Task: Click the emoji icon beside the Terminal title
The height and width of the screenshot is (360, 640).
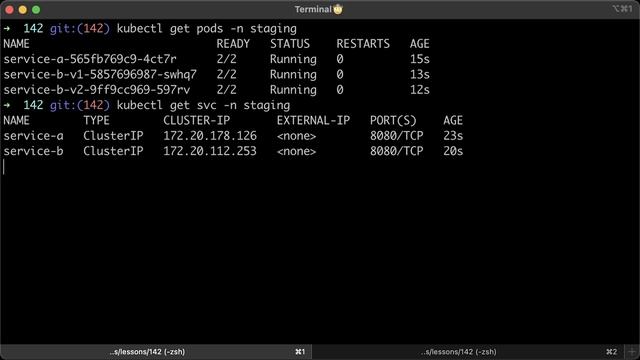Action: point(338,9)
